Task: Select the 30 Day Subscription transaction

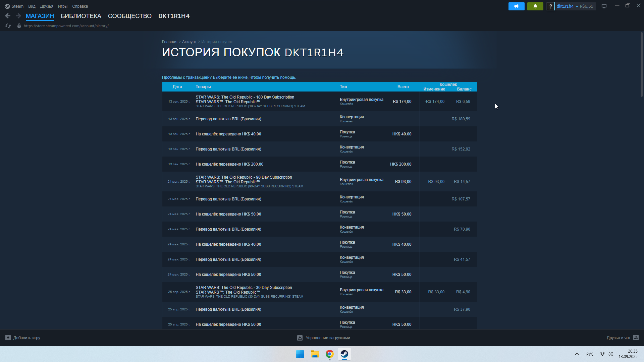Action: pyautogui.click(x=319, y=292)
